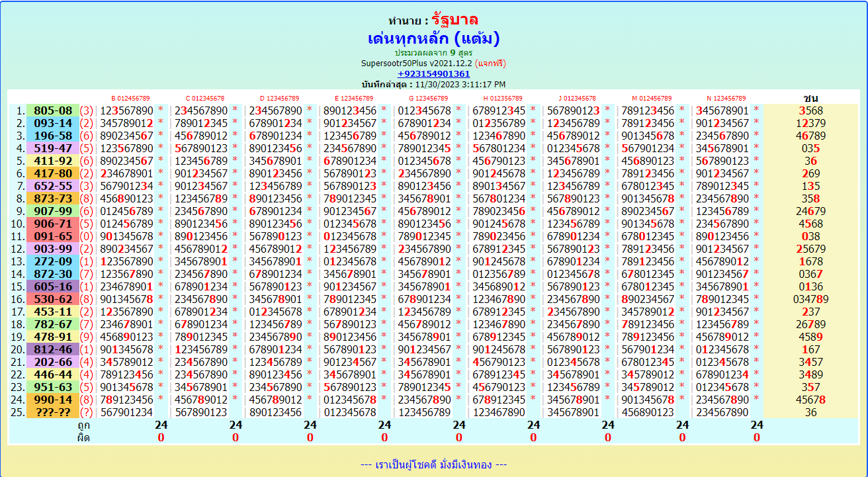The height and width of the screenshot is (477, 868).
Task: Select result cell 272-09 in row 13
Action: (53, 261)
